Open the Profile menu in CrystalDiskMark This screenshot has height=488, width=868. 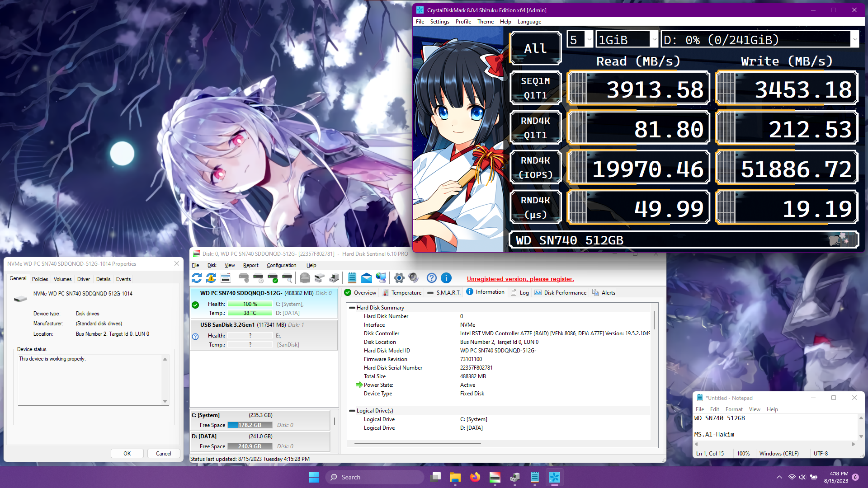[x=463, y=22]
